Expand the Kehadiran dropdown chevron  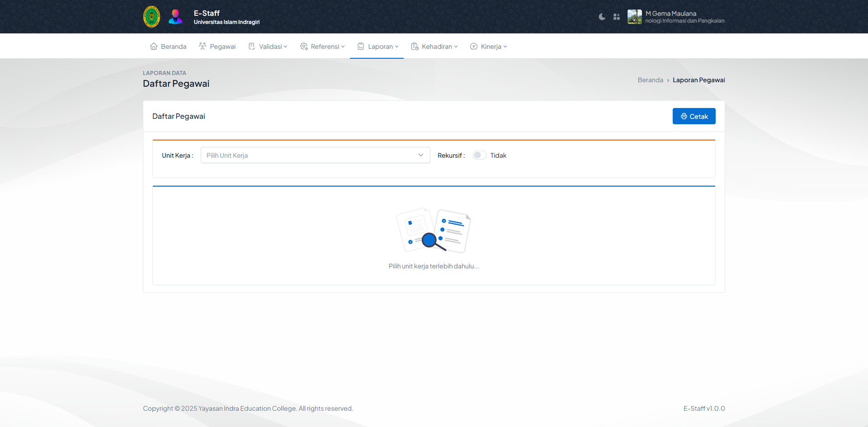click(x=456, y=47)
